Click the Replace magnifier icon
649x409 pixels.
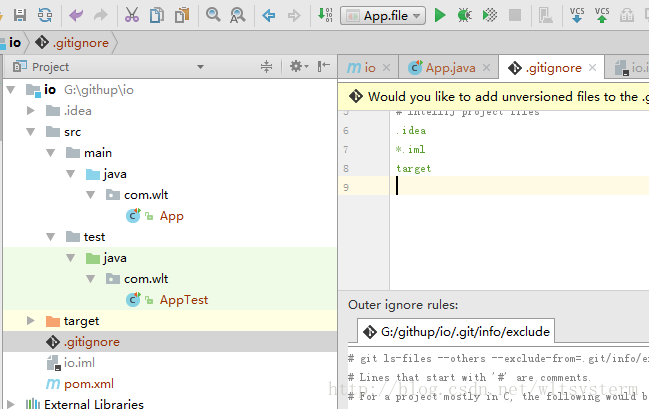click(x=238, y=16)
